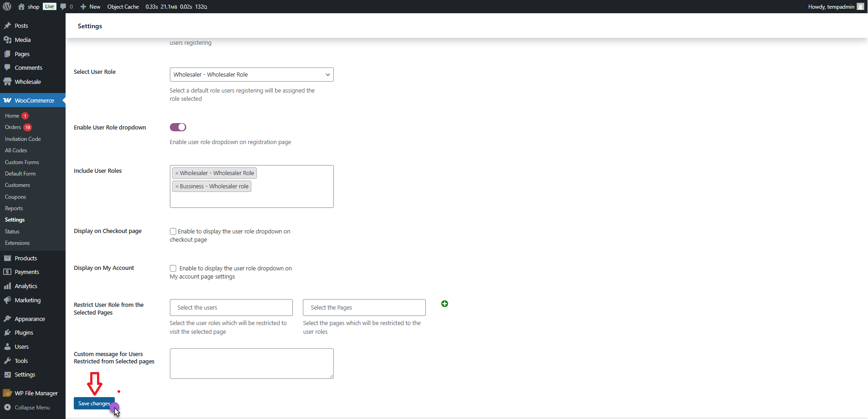This screenshot has height=419, width=868.
Task: Open the New menu in admin bar
Action: (x=90, y=6)
